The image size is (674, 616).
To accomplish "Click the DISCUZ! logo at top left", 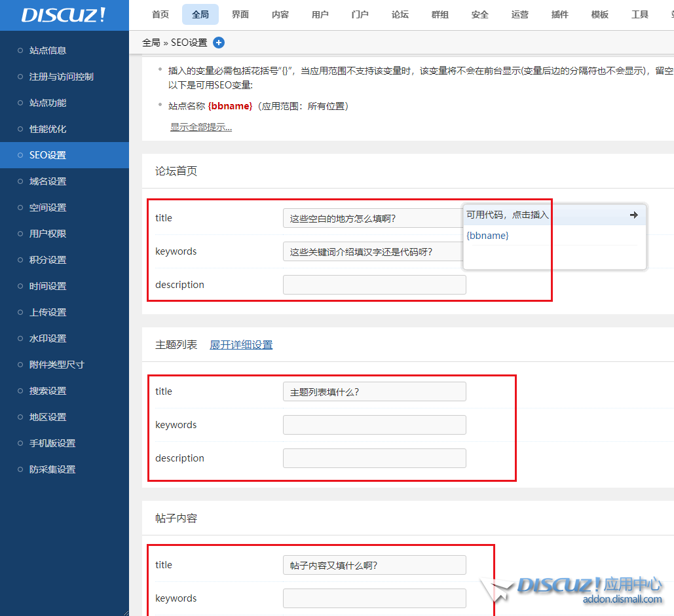I will pos(64,15).
